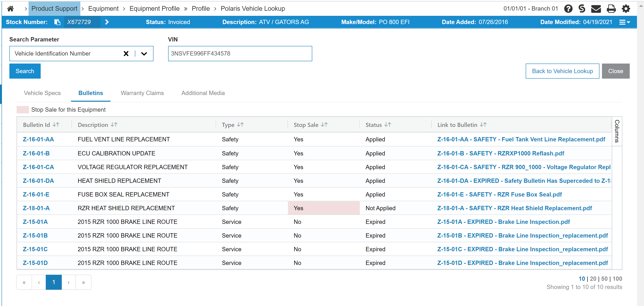Open the Z-18-01-A bulletin Id link
644x306 pixels.
pos(36,208)
